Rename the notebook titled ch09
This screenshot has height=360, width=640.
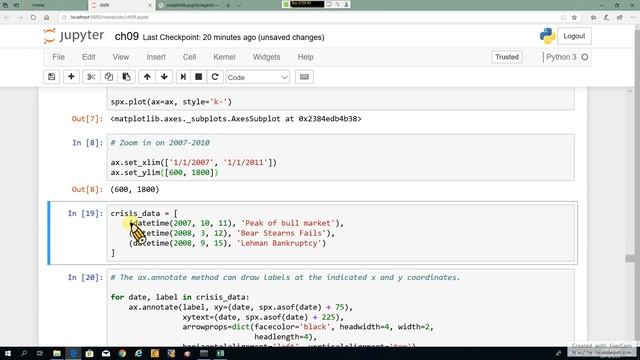tap(127, 36)
